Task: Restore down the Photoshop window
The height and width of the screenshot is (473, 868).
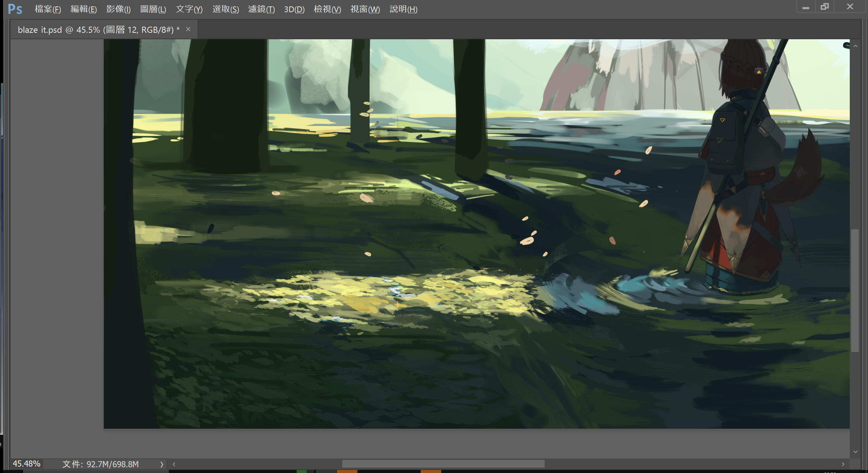Action: 825,7
